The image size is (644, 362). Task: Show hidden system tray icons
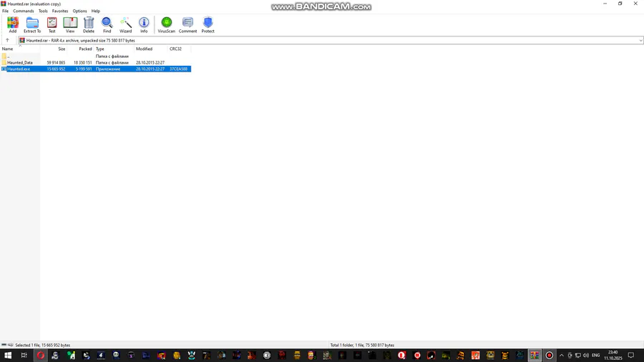[x=562, y=356]
